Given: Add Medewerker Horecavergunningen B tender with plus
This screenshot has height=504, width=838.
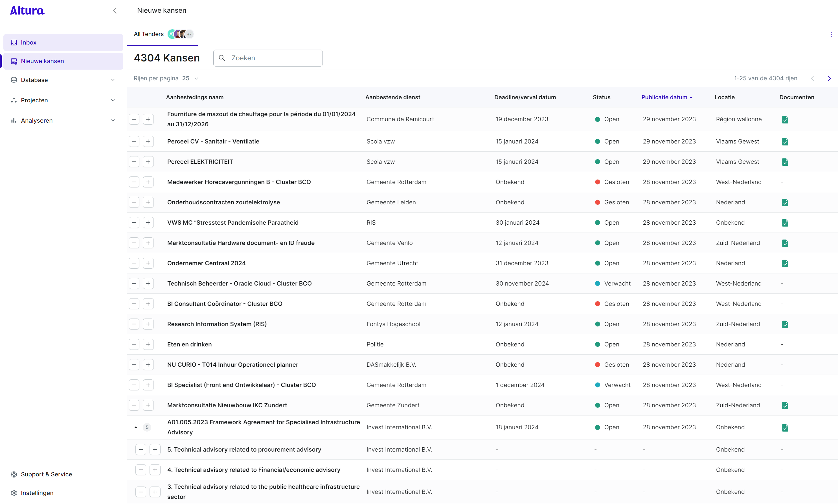Looking at the screenshot, I should click(x=148, y=182).
